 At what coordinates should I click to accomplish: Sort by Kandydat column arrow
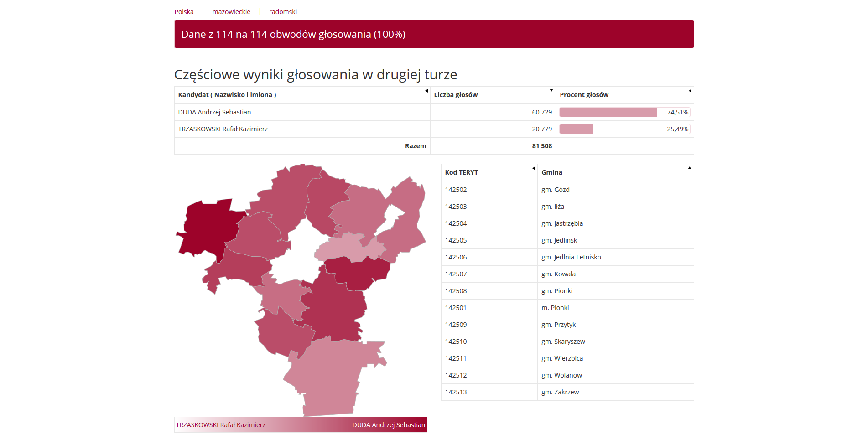click(426, 91)
